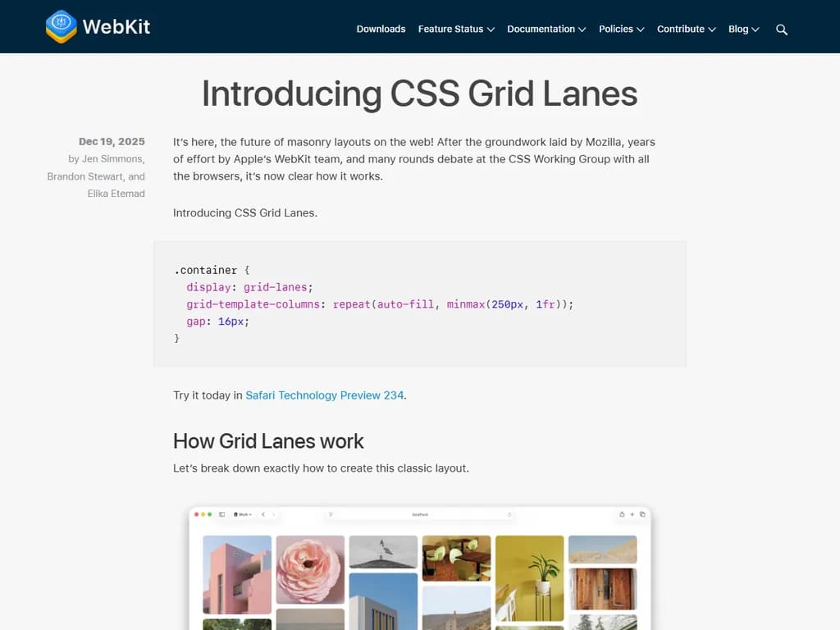
Task: Click the new tab plus icon in Safari
Action: [x=630, y=513]
